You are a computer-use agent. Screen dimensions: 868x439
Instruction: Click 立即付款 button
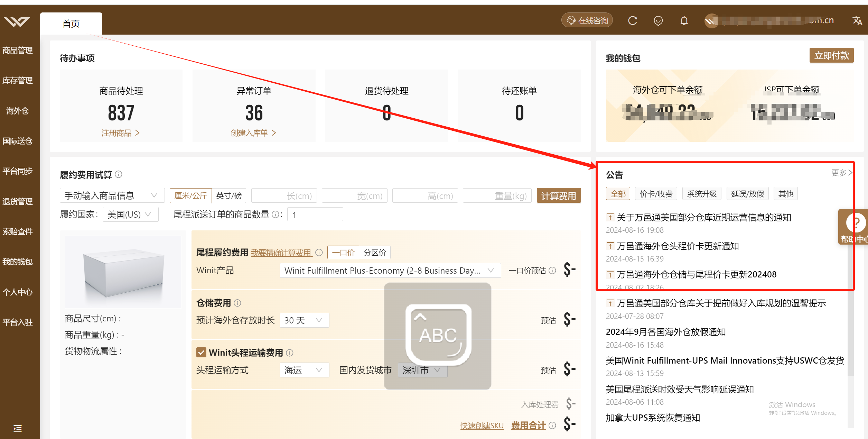[x=831, y=55]
